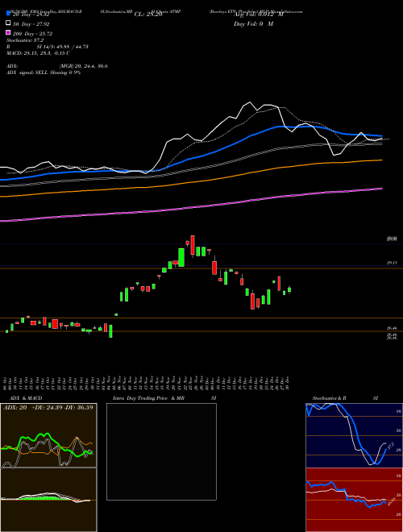Click the blue-background Stochastics chart
Screen dimensions: 403x532
coord(354,435)
